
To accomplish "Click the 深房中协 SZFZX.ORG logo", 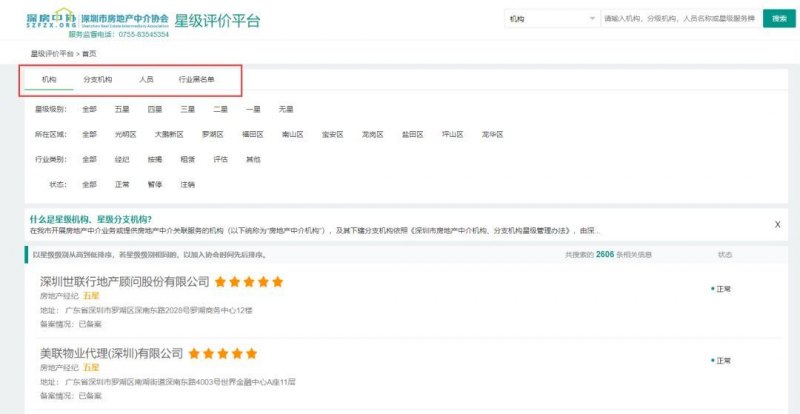I will click(51, 18).
